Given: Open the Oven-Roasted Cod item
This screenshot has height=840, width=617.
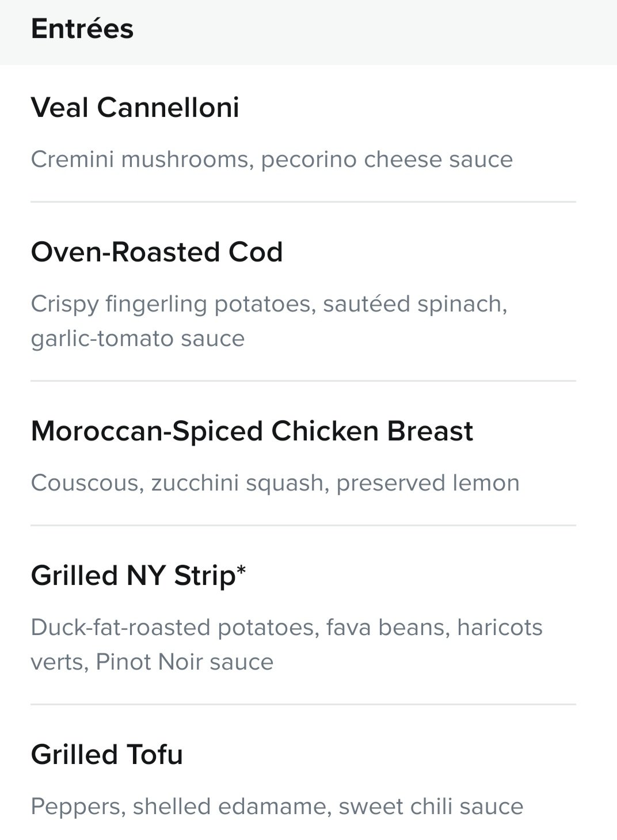Looking at the screenshot, I should (x=303, y=292).
